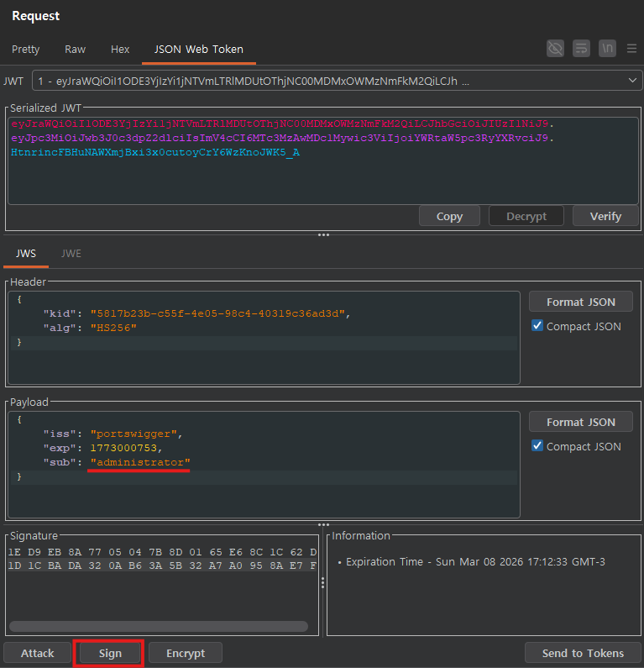This screenshot has width=644, height=668.
Task: Open the Raw view tab
Action: point(76,49)
